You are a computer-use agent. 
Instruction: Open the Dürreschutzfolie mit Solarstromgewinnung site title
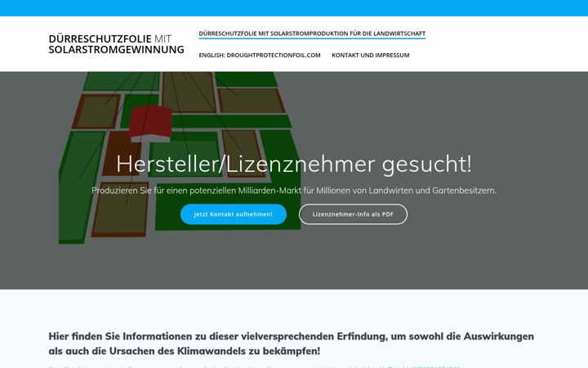click(116, 44)
